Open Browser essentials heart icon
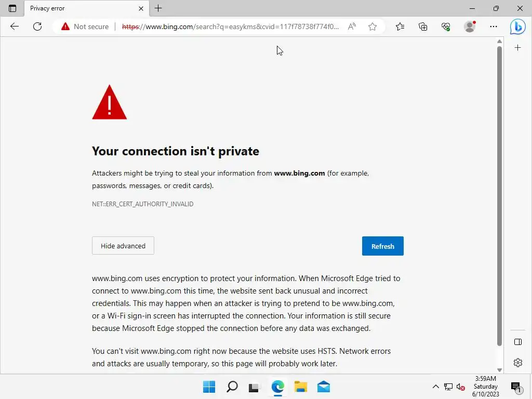This screenshot has width=532, height=399. (446, 26)
